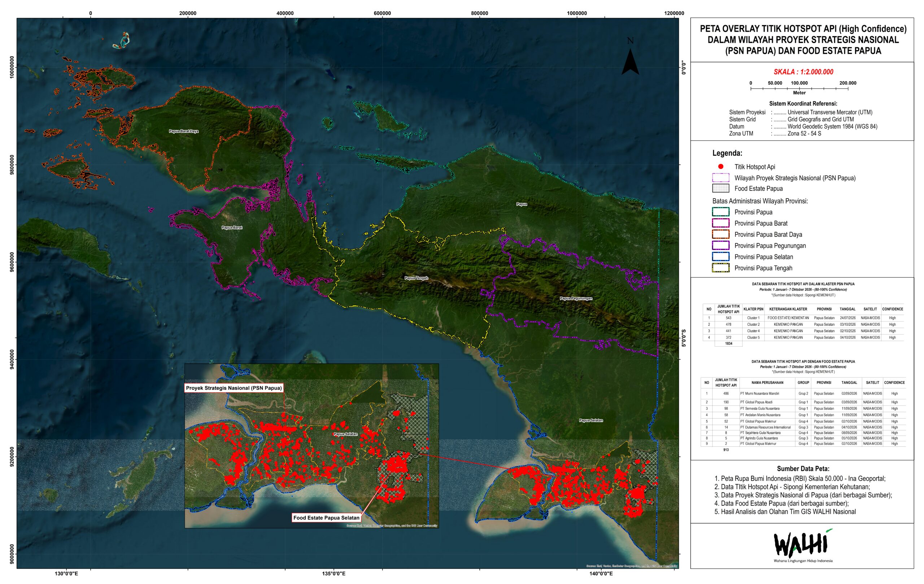Viewport: 924px width, 584px height.
Task: Click the Provinsi Papua Barat Daya legend swatch
Action: point(721,234)
